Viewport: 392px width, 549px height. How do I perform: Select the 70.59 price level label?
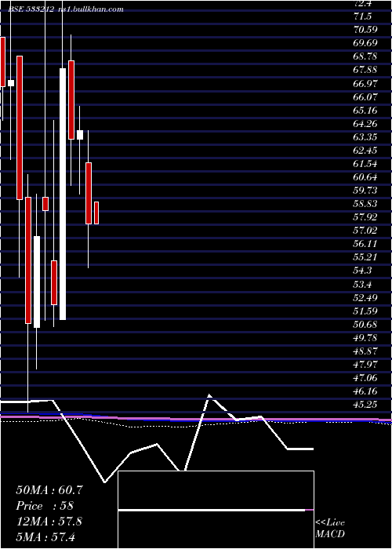365,30
